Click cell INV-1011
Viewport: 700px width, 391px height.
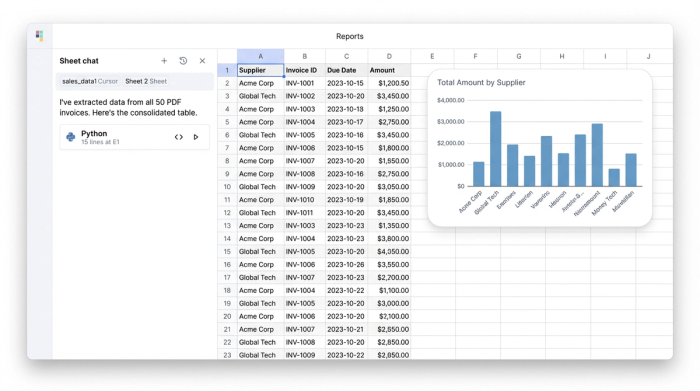click(304, 212)
